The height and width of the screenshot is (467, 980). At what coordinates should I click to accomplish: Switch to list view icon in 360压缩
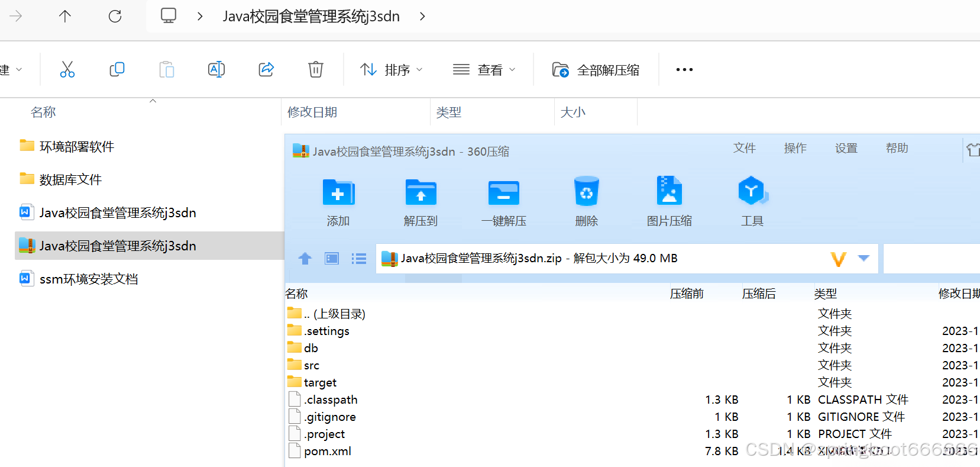(x=358, y=259)
